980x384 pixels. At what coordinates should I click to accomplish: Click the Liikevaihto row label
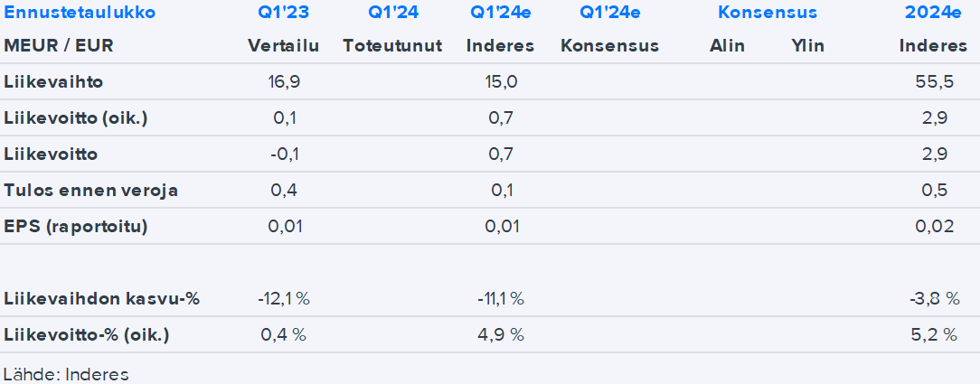coord(53,82)
